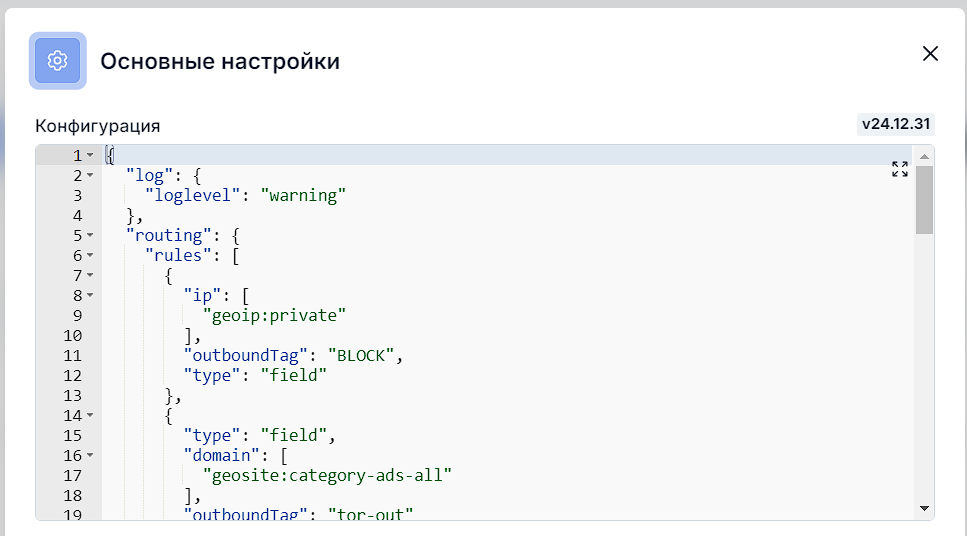Close the Основные настройки dialog
Screen dimensions: 967x536
pos(930,54)
